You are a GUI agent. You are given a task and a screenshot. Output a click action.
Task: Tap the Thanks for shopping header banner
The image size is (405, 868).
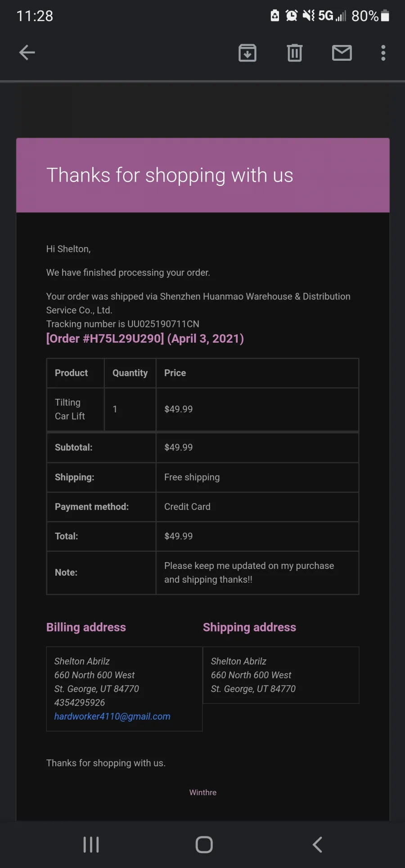(203, 175)
